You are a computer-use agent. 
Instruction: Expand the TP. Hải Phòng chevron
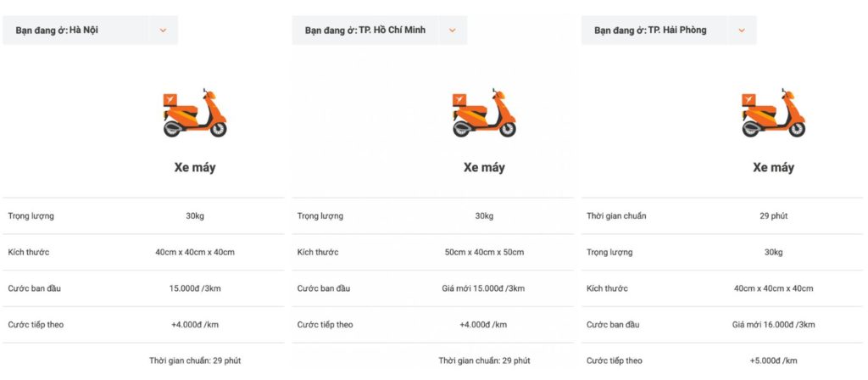(x=742, y=31)
